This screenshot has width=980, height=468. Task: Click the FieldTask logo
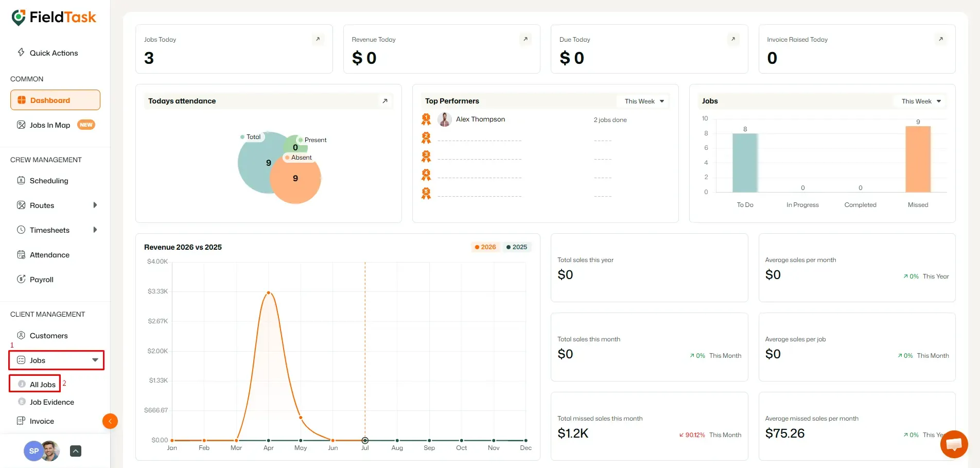coord(54,17)
